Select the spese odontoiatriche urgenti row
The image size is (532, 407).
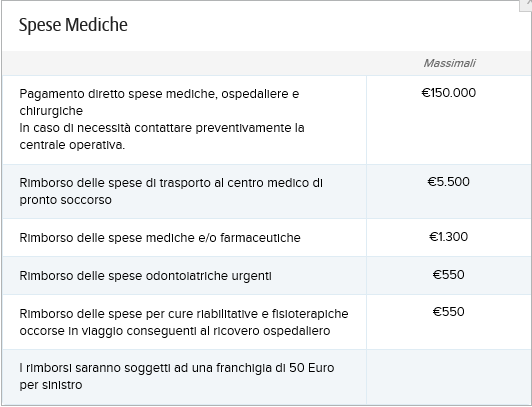point(266,276)
